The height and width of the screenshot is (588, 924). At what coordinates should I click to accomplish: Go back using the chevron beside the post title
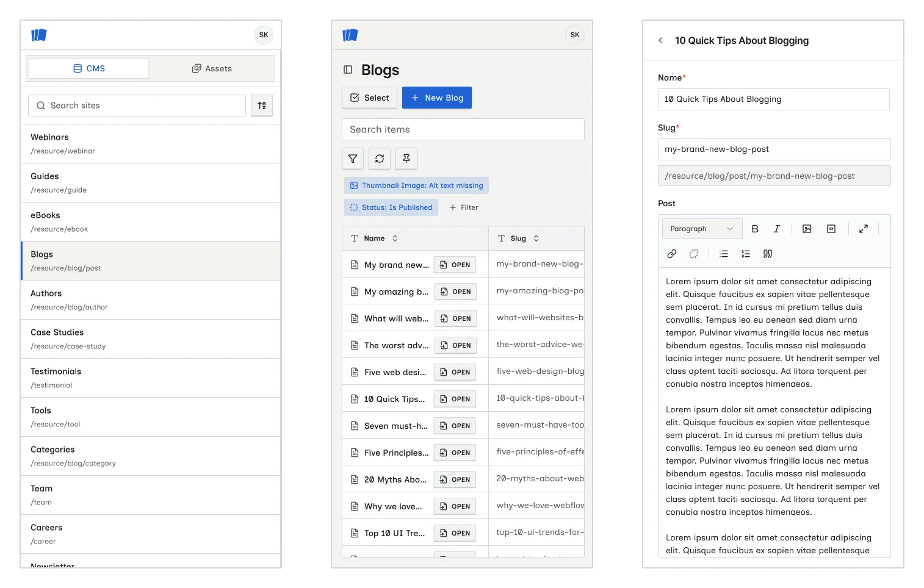pos(660,40)
